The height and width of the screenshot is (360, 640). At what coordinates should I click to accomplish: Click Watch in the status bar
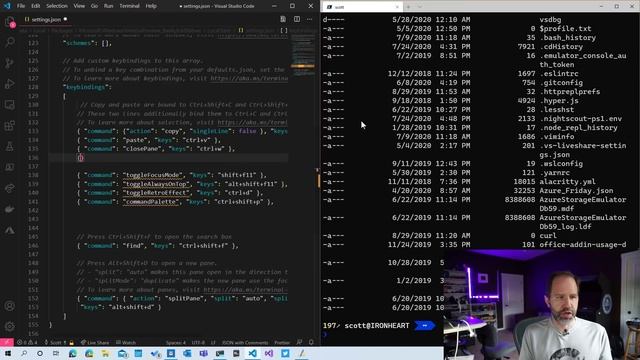point(126,342)
